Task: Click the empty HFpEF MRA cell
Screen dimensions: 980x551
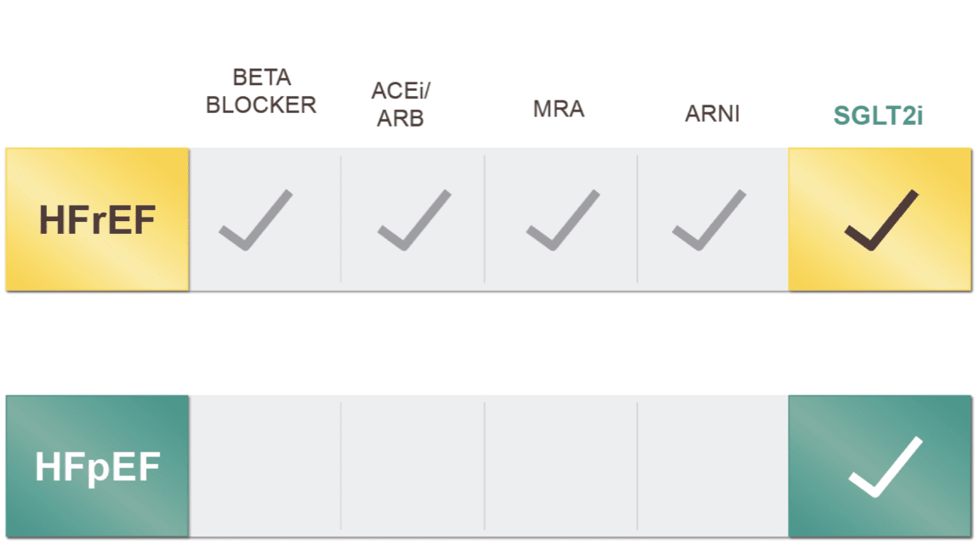Action: 561,467
